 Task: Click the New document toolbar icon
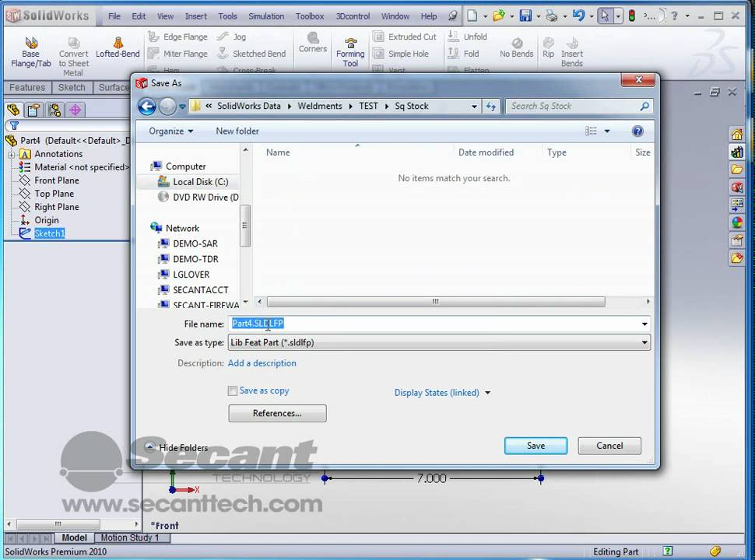[x=472, y=16]
